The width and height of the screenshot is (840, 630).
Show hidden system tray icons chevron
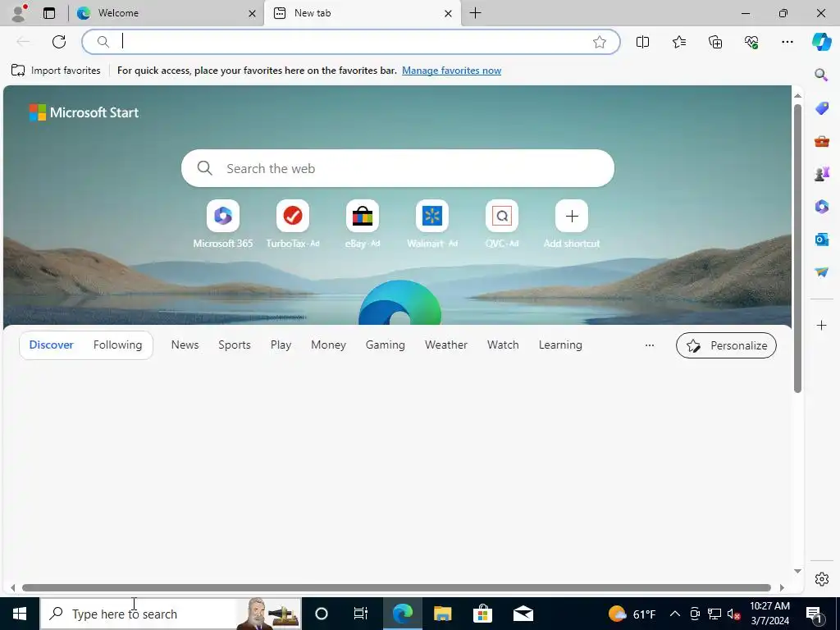[x=675, y=614]
